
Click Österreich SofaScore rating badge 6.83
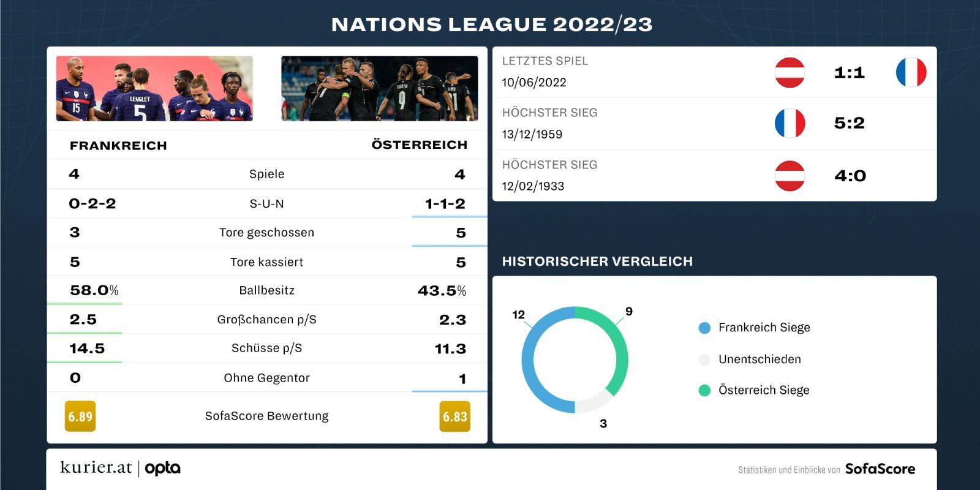coord(454,417)
